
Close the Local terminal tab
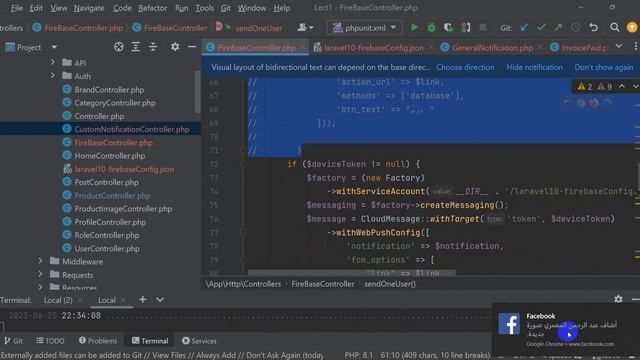pyautogui.click(x=123, y=300)
